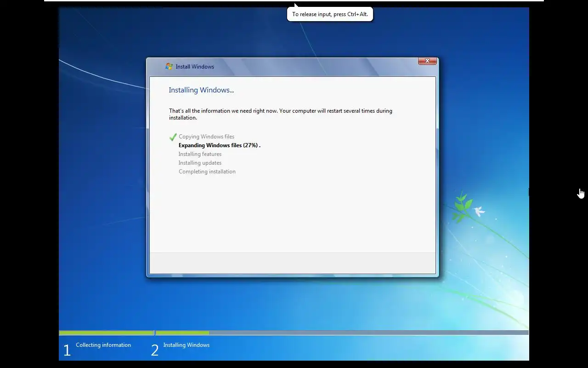Viewport: 588px width, 368px height.
Task: Click the 'Completing installation' step text
Action: (207, 172)
